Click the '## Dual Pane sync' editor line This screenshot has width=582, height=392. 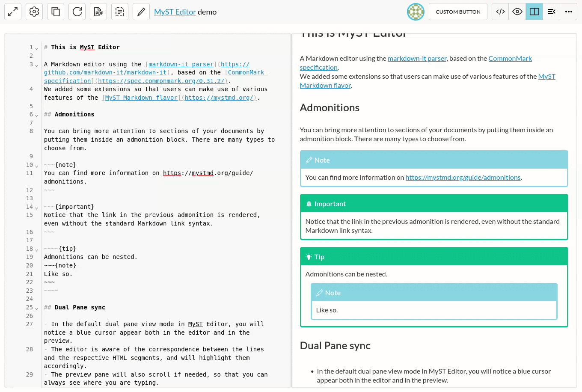[74, 307]
